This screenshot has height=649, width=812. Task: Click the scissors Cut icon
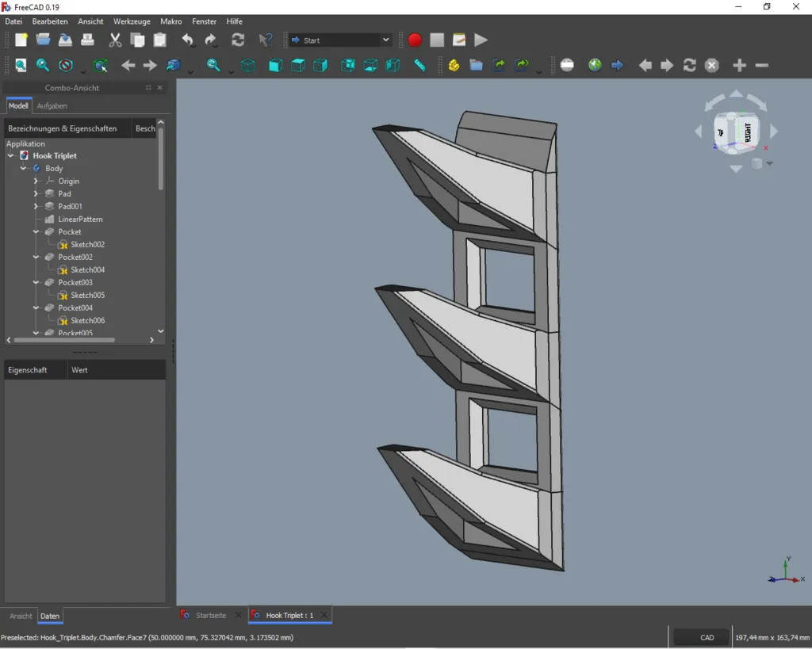115,40
